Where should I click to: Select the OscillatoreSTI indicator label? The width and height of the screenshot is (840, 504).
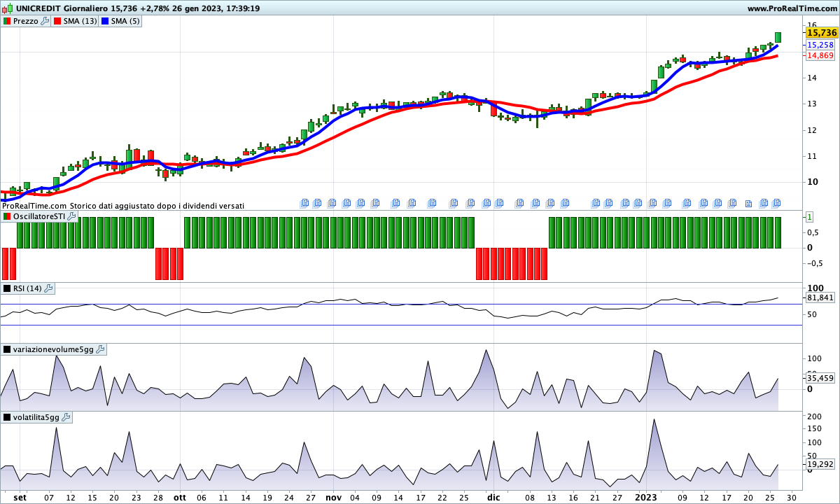click(x=39, y=217)
